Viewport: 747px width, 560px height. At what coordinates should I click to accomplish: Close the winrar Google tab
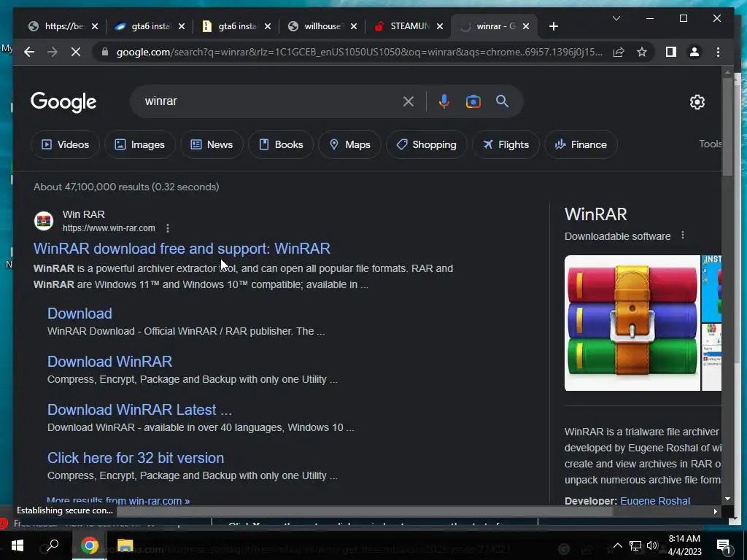(526, 26)
